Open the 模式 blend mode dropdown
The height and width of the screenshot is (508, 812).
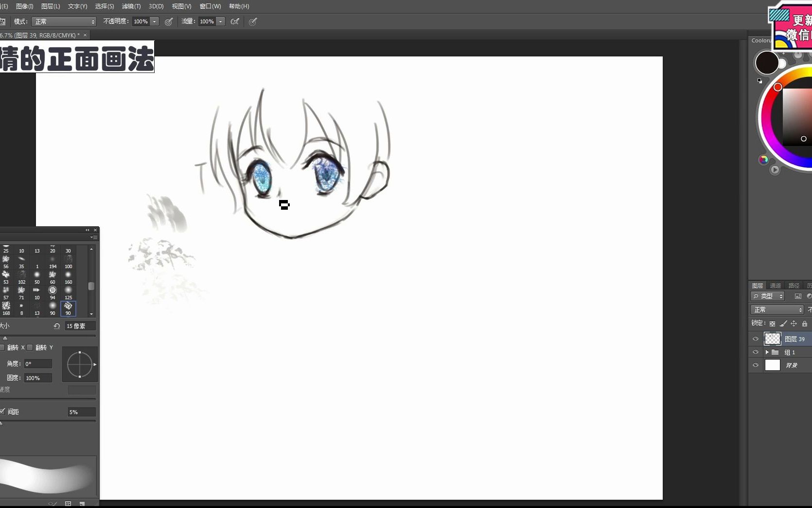64,21
